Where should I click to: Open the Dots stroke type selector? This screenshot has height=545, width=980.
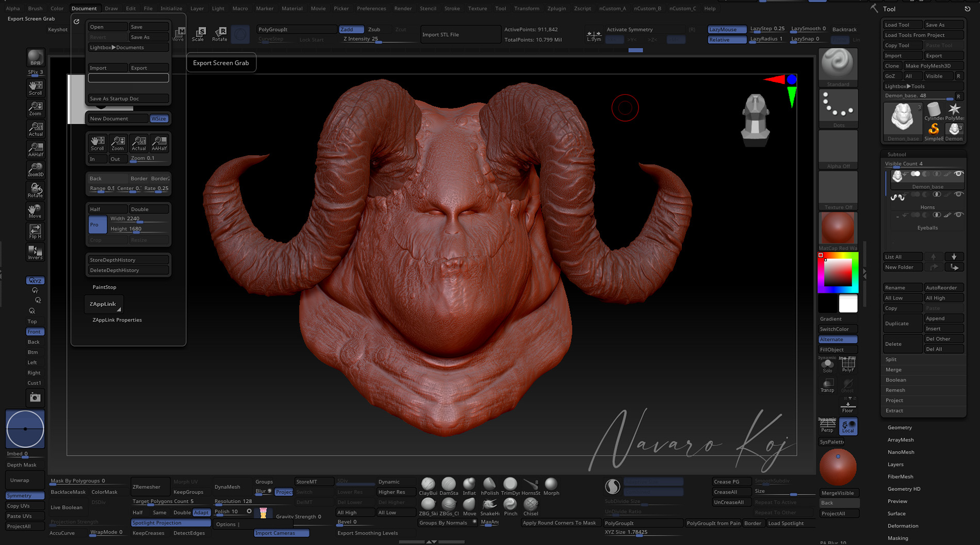point(838,109)
